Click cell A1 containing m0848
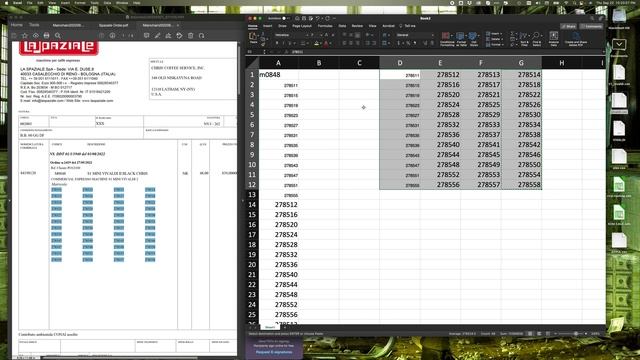Image resolution: width=640 pixels, height=360 pixels. [278, 75]
